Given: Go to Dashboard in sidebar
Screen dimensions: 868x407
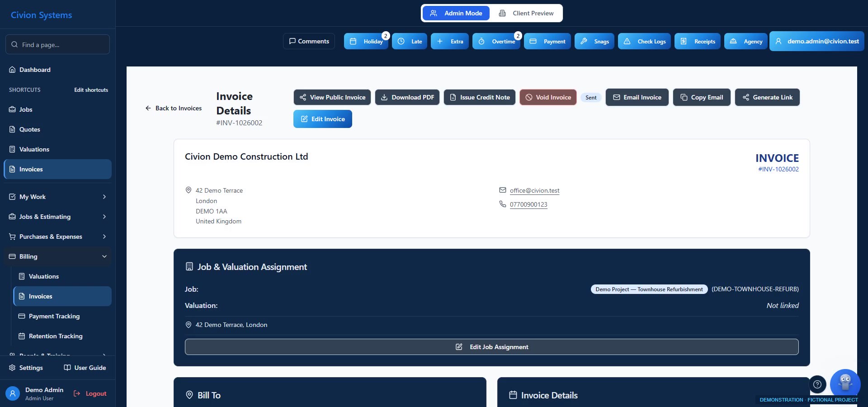Looking at the screenshot, I should 57,70.
